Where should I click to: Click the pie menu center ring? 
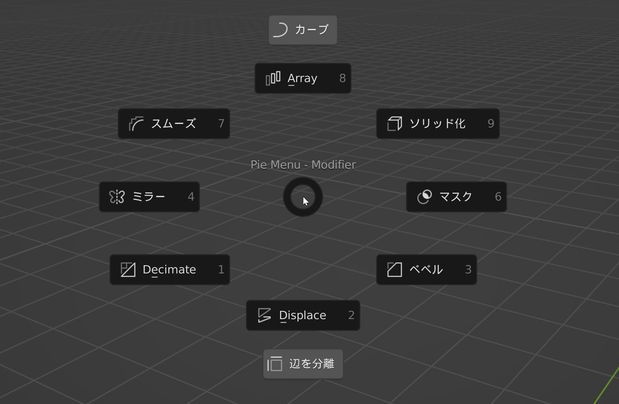click(x=303, y=197)
